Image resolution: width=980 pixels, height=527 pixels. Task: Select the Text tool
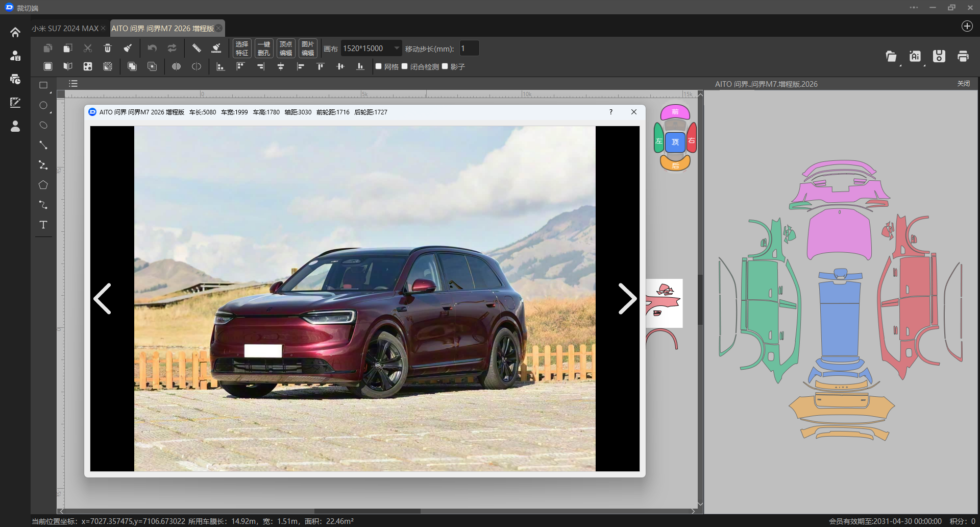43,225
